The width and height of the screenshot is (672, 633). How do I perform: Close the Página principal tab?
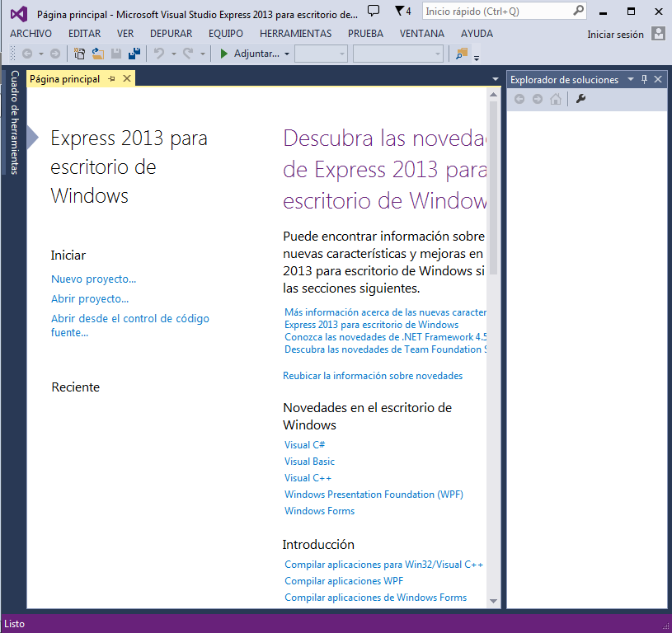127,78
